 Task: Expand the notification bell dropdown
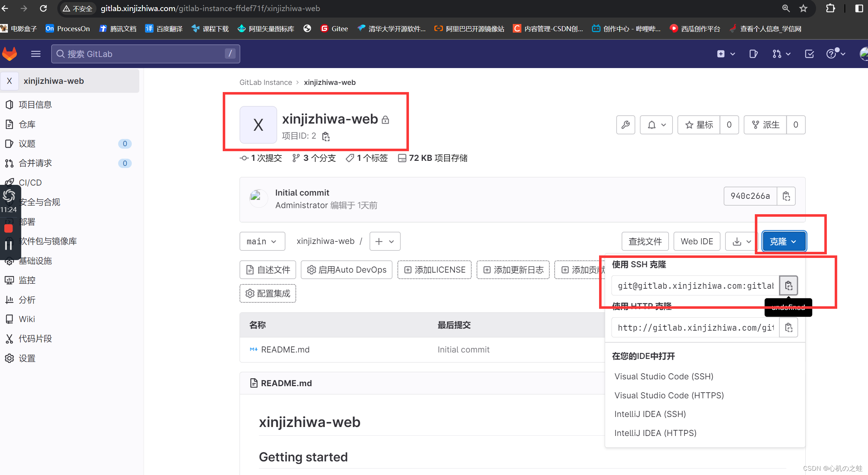(656, 125)
